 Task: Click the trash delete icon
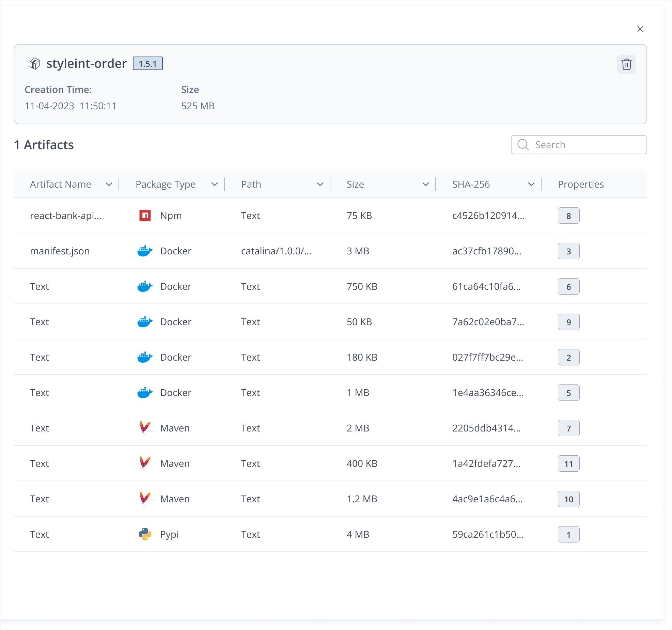coord(626,64)
